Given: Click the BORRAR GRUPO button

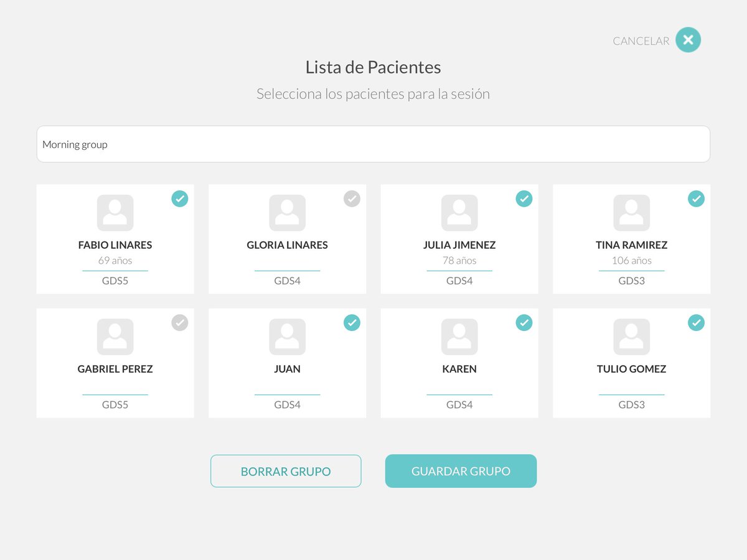Looking at the screenshot, I should tap(286, 471).
